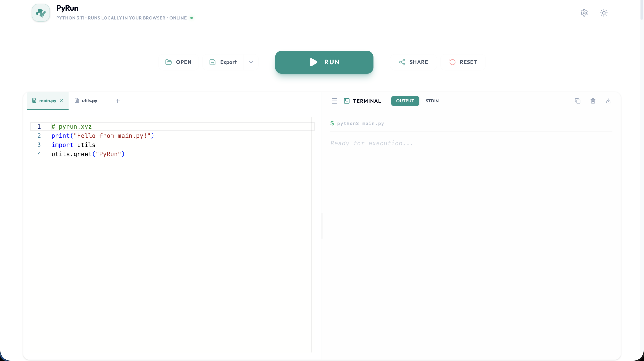Click the OPEN folder button

[179, 62]
